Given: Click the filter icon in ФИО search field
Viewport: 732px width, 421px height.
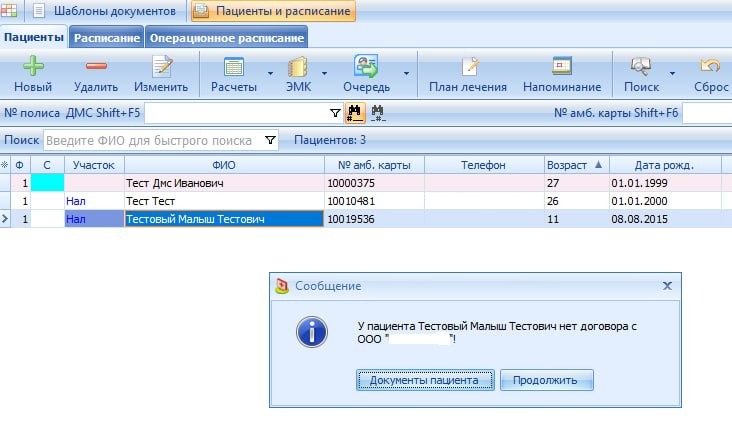Looking at the screenshot, I should pyautogui.click(x=270, y=140).
